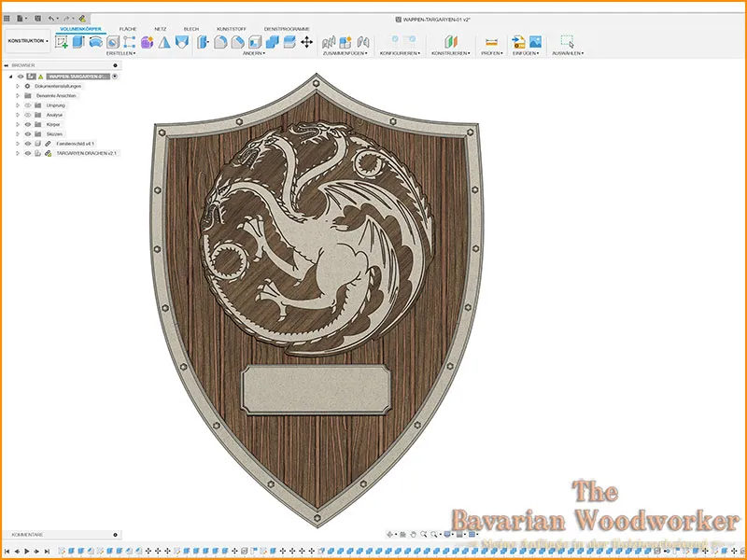This screenshot has width=747, height=560.
Task: Activate root component radio button
Action: click(x=115, y=77)
